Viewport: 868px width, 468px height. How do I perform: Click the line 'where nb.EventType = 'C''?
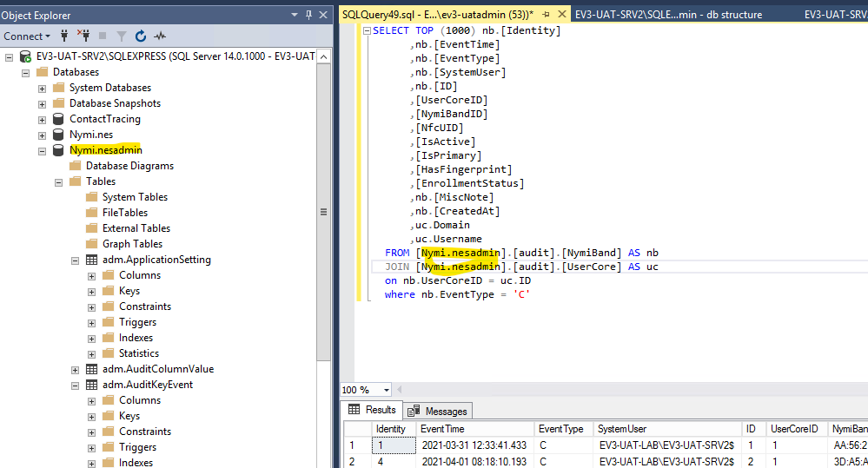[x=457, y=294]
